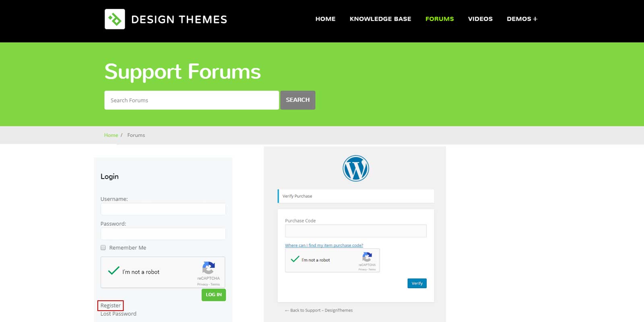The image size is (644, 322).
Task: Click the Design Themes logo icon
Action: click(115, 19)
